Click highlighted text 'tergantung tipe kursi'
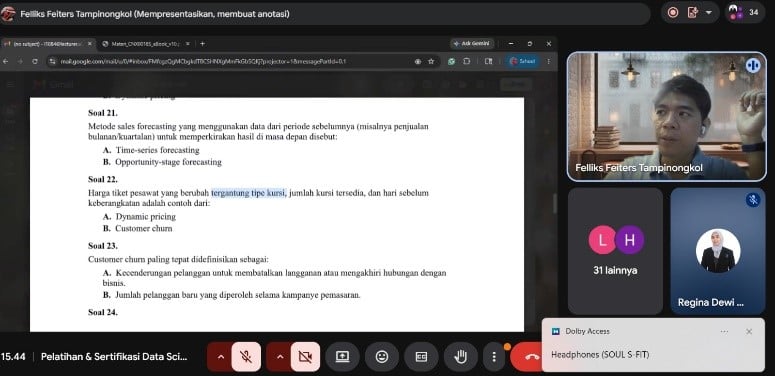The height and width of the screenshot is (376, 775). (249, 193)
